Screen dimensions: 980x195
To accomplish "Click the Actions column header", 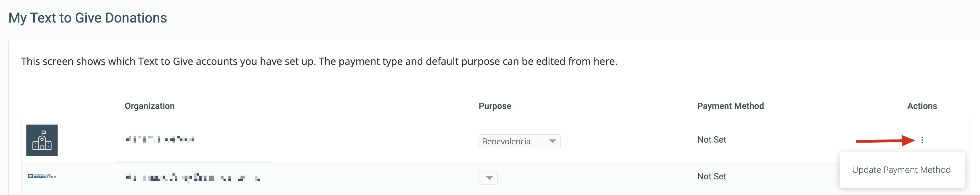I will click(x=921, y=106).
